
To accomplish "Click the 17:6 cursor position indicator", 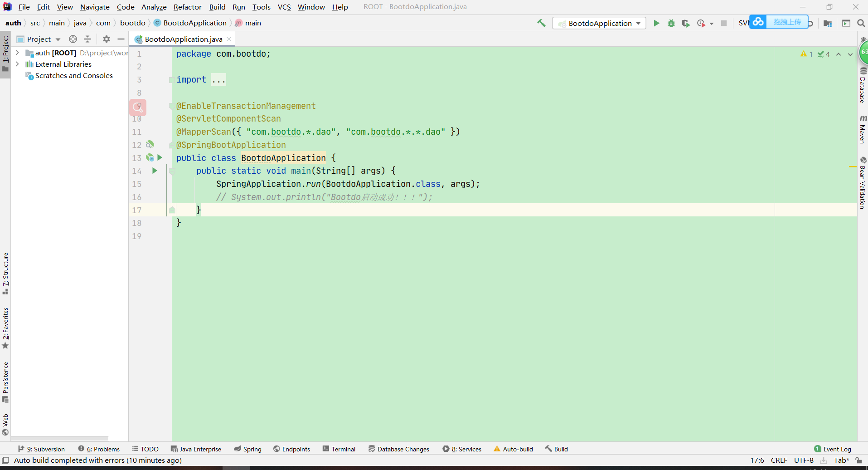I will coord(757,460).
